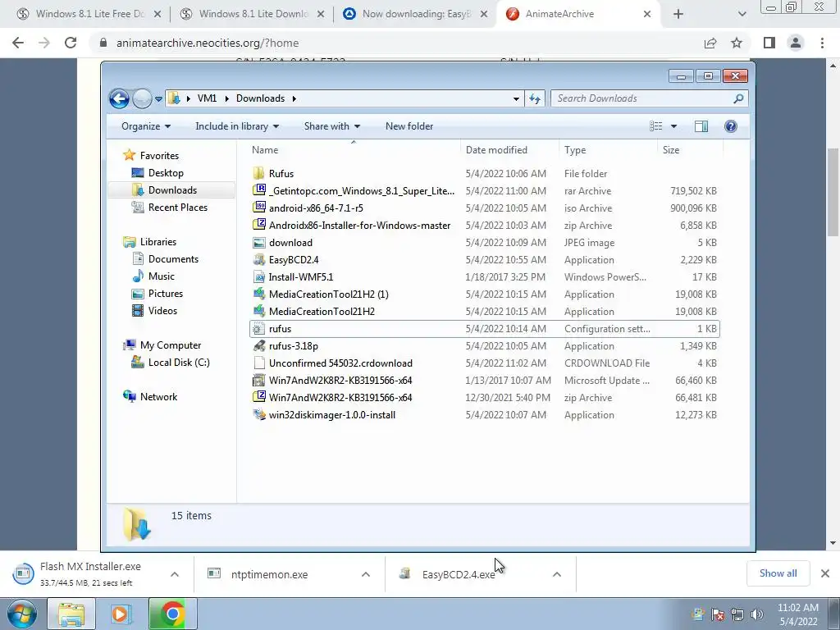840x630 pixels.
Task: Sort files by the Size column
Action: (x=689, y=150)
